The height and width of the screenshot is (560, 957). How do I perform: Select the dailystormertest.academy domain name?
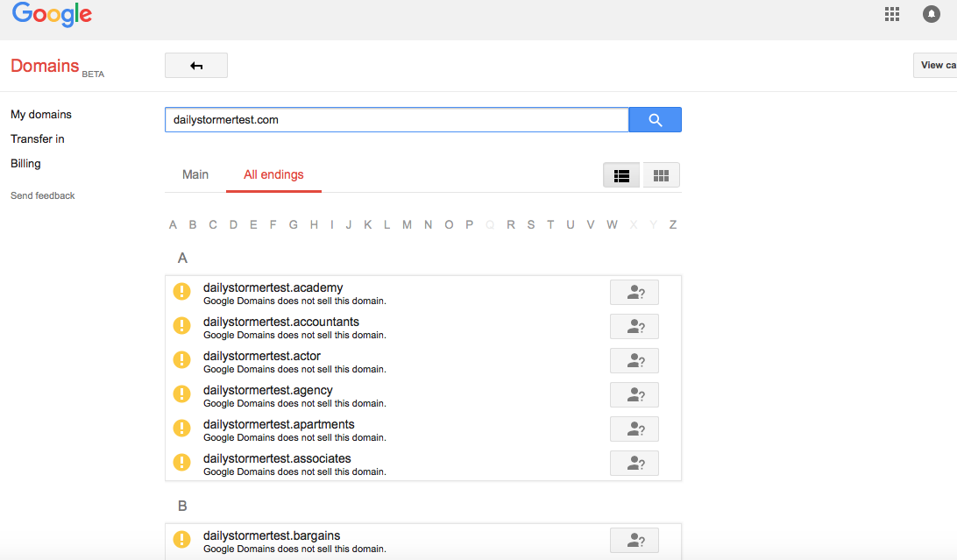coord(273,287)
